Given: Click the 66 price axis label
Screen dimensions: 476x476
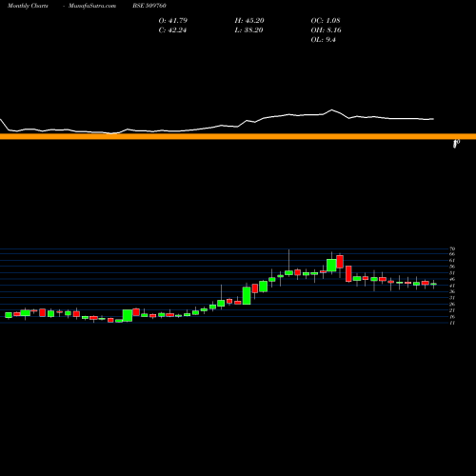Looking at the screenshot, I should (452, 254).
